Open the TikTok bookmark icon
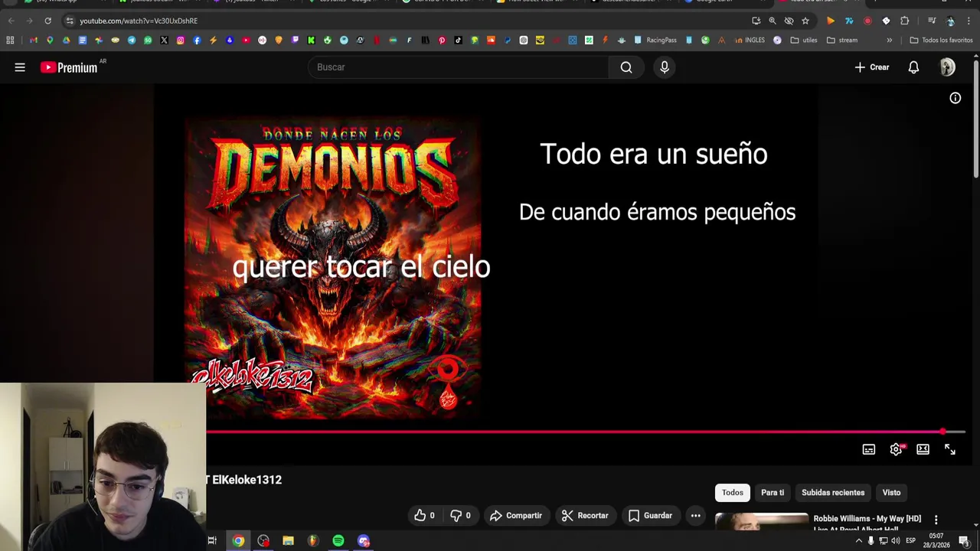The height and width of the screenshot is (551, 980). click(x=458, y=40)
